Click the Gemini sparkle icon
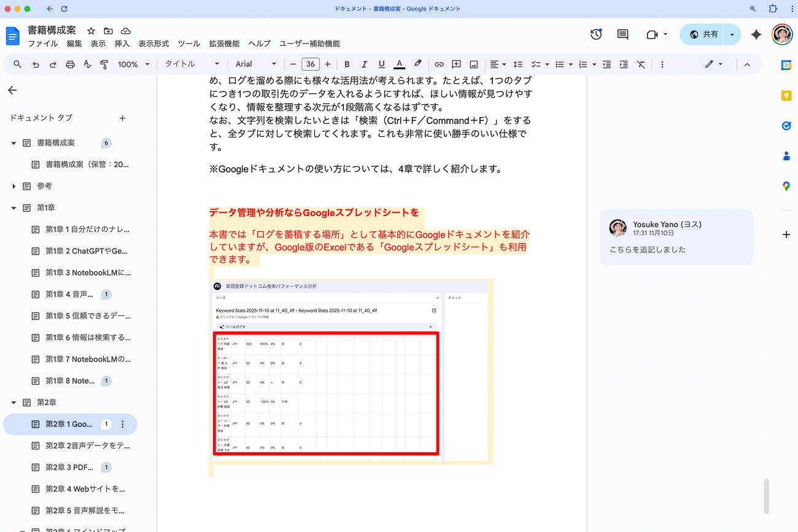Image resolution: width=798 pixels, height=532 pixels. click(x=756, y=35)
